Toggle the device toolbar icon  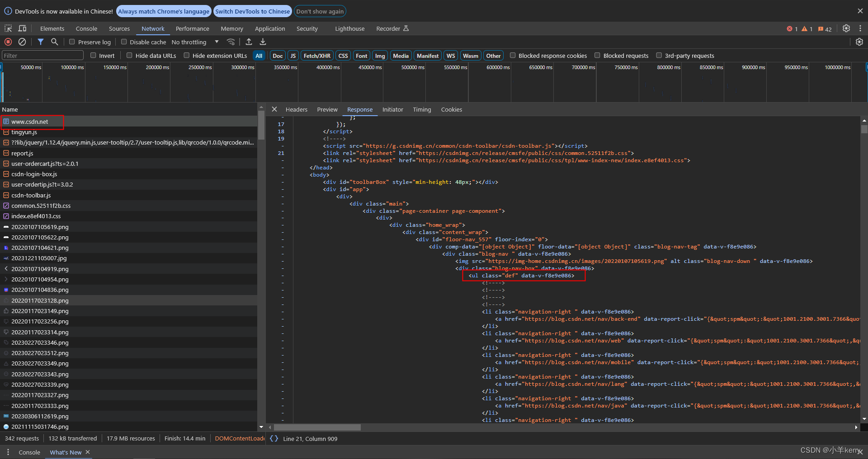tap(22, 28)
